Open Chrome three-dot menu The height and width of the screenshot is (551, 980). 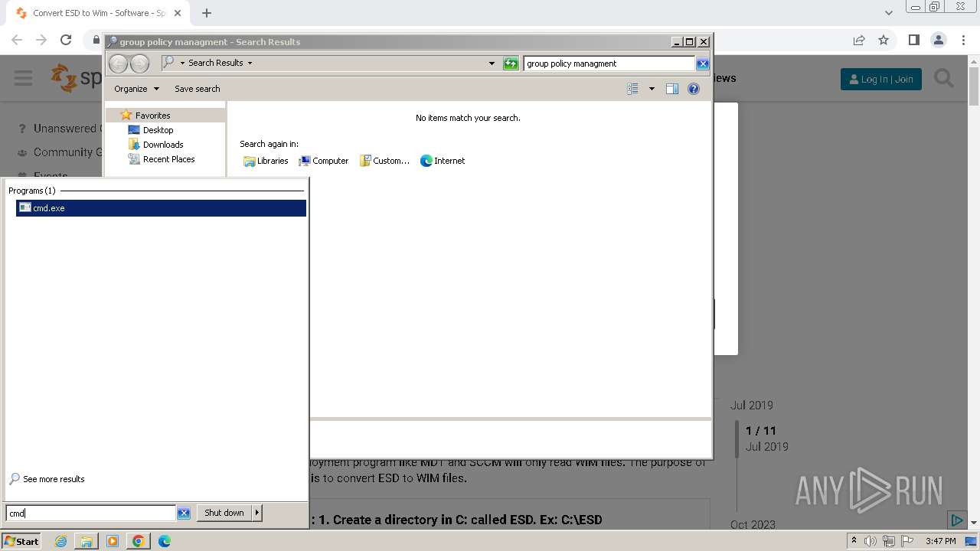(x=962, y=40)
